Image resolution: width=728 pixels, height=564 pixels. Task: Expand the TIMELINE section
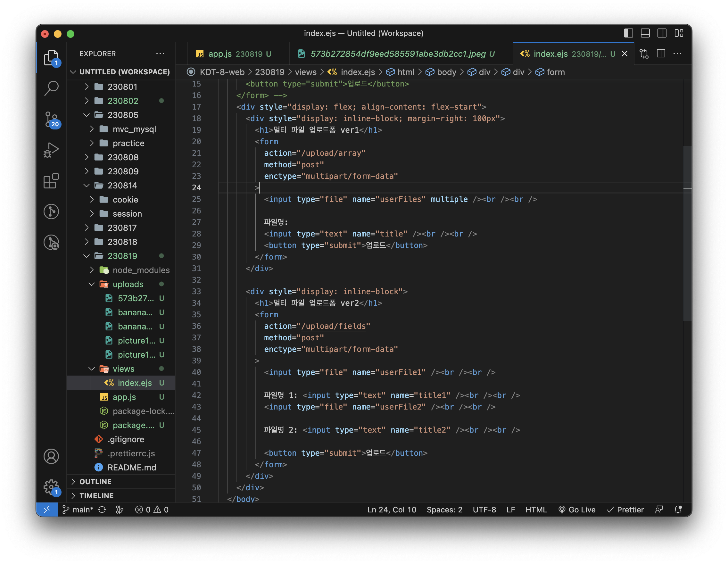click(x=120, y=496)
